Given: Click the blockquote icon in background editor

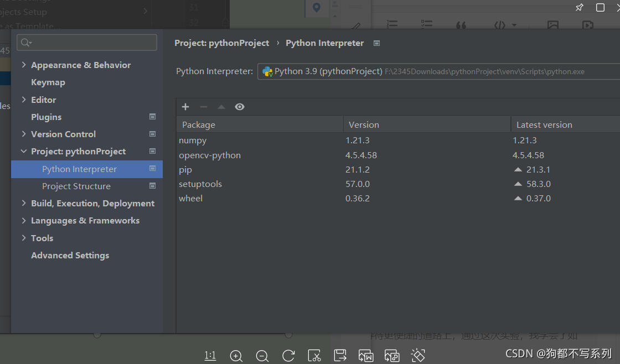Looking at the screenshot, I should pyautogui.click(x=461, y=25).
